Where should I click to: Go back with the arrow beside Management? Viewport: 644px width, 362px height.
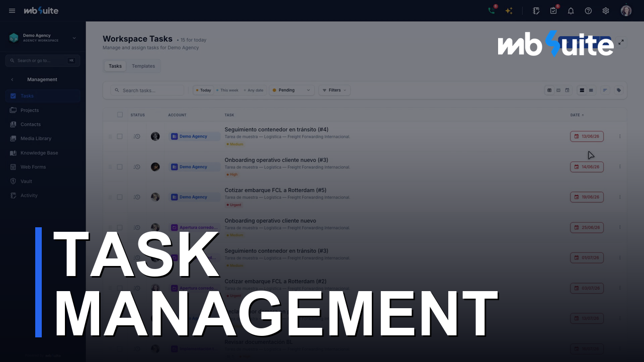[x=12, y=79]
